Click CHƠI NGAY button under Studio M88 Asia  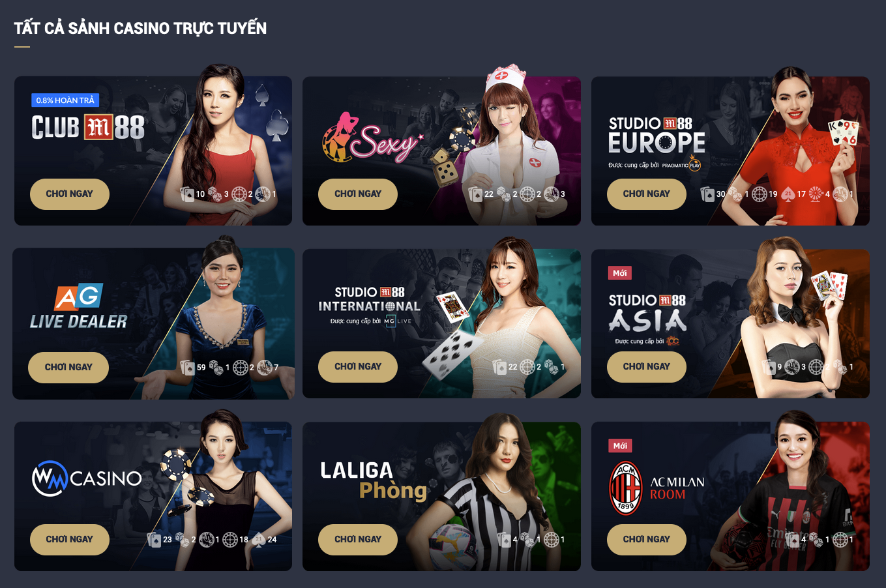(x=647, y=367)
